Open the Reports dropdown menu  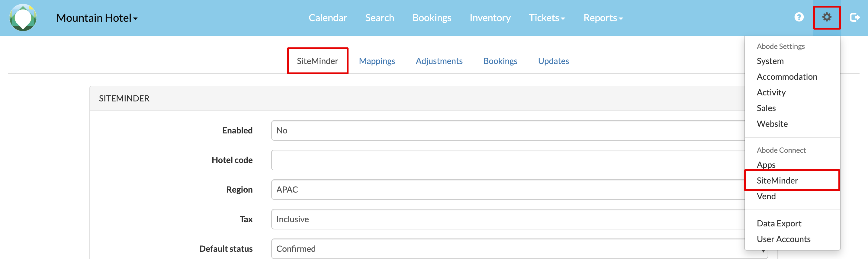tap(603, 18)
